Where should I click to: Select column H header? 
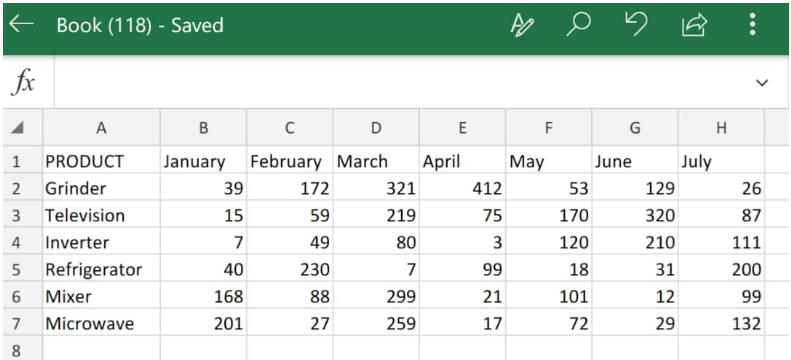(x=721, y=128)
